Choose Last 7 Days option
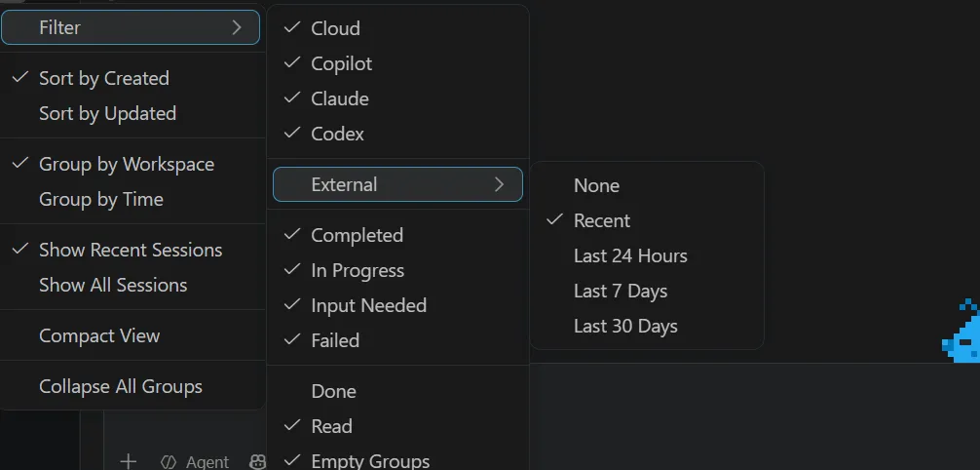Image resolution: width=980 pixels, height=470 pixels. pos(647,291)
